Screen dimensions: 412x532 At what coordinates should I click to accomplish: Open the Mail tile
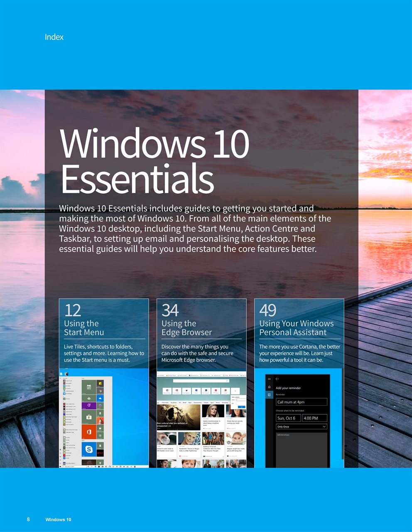click(x=89, y=399)
